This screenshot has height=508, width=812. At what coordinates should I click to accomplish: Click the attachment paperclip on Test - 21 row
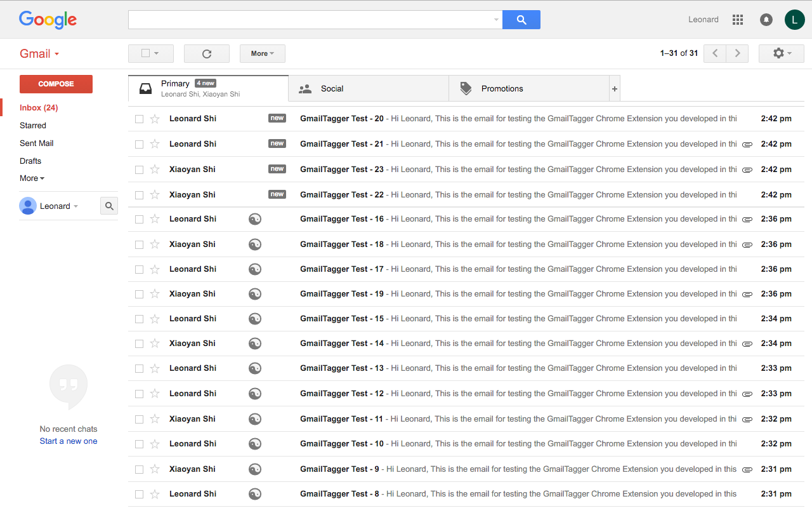pyautogui.click(x=747, y=145)
